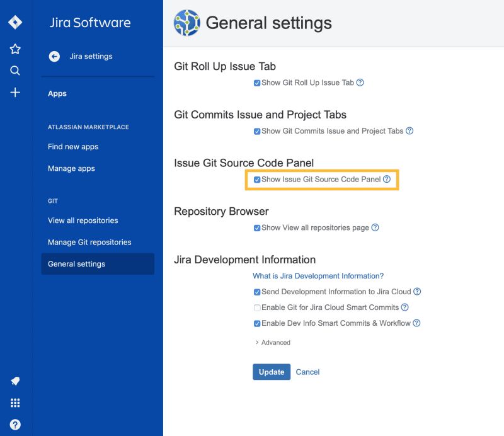Screen dimensions: 504x436
Task: Uncheck Send Development Information to Jira Cloud
Action: tap(257, 291)
